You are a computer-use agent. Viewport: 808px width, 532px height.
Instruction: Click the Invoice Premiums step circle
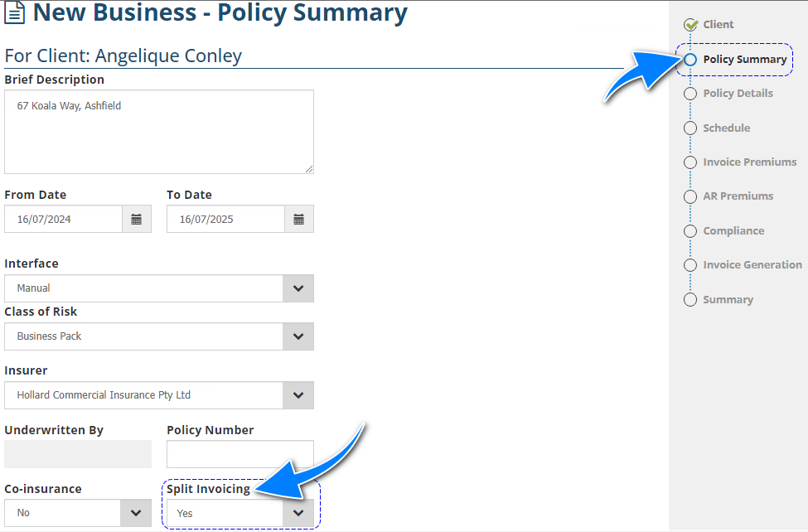point(690,162)
